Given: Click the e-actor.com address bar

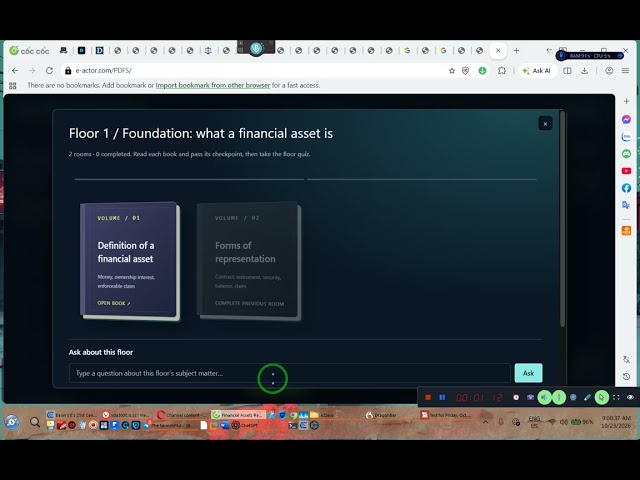Looking at the screenshot, I should tap(253, 71).
